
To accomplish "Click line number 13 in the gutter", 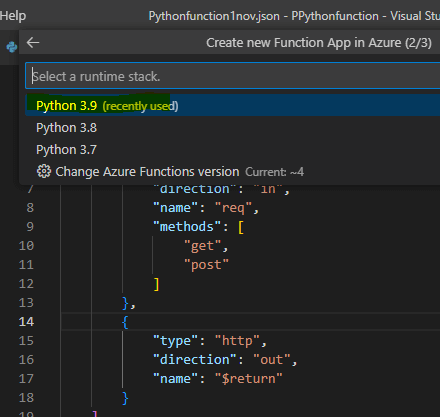I will (x=26, y=303).
